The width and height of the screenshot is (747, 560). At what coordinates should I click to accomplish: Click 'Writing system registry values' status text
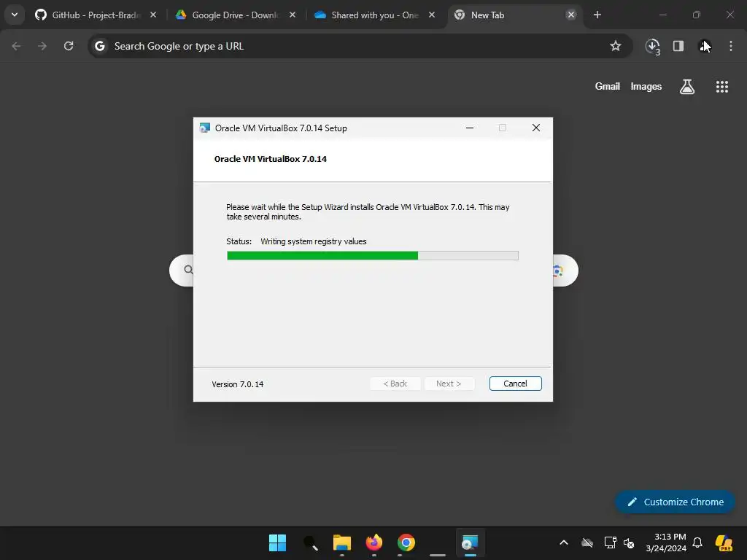(314, 241)
